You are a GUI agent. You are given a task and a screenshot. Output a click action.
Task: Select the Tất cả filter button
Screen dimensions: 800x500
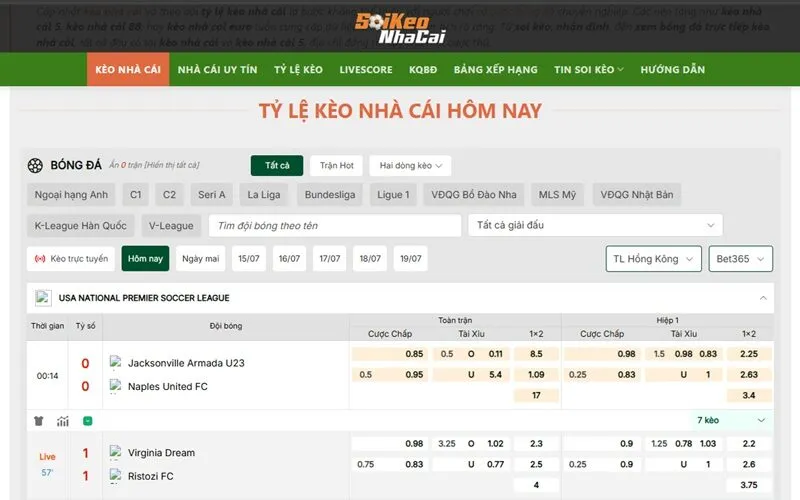(277, 166)
